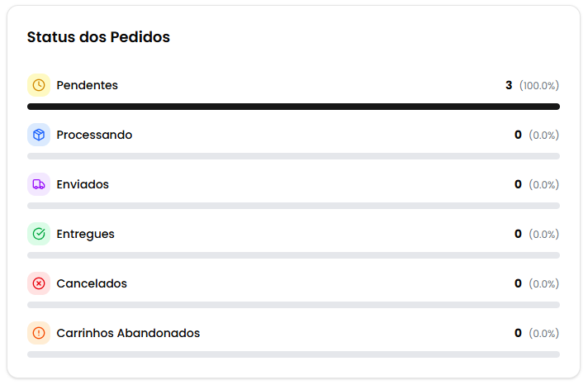The width and height of the screenshot is (588, 385).
Task: Open the Entregues status row
Action: point(85,234)
